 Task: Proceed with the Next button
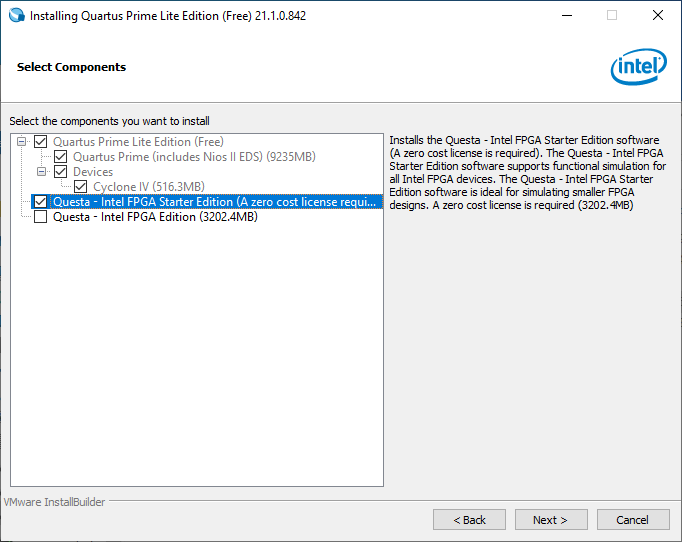(x=550, y=520)
